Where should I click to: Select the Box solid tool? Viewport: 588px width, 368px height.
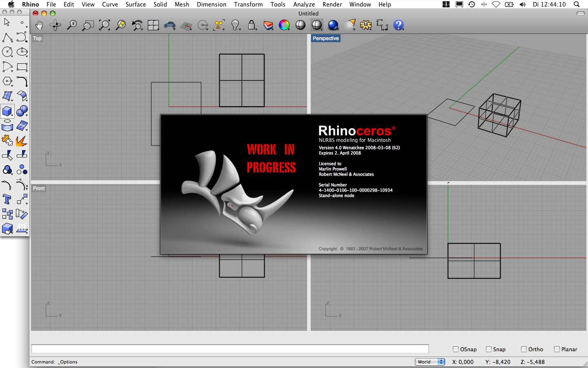(7, 111)
